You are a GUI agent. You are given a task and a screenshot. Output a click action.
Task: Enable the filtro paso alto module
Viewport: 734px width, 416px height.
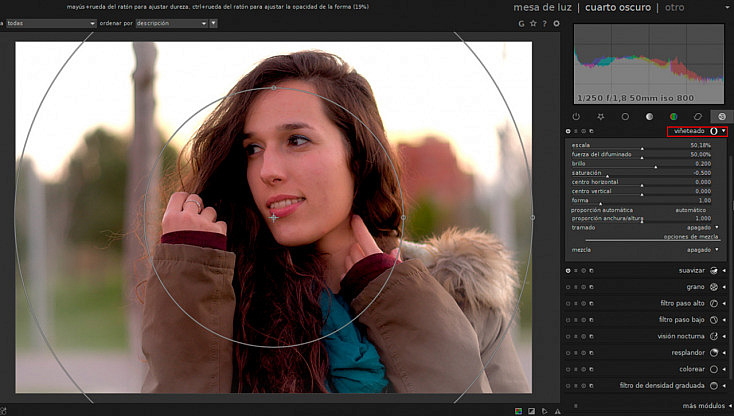568,304
